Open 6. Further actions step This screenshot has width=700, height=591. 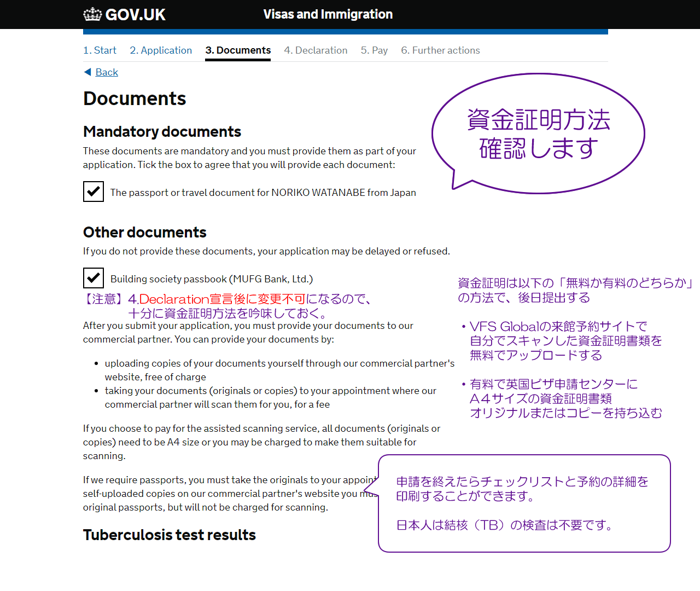point(440,50)
